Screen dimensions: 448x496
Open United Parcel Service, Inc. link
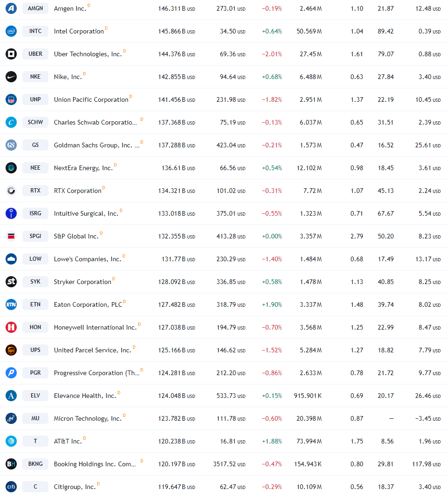click(93, 350)
